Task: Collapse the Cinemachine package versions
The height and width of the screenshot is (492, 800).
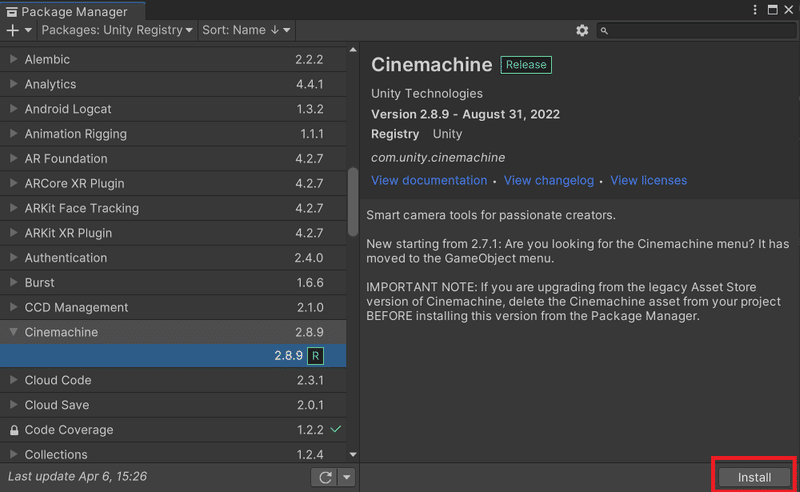Action: [x=13, y=332]
